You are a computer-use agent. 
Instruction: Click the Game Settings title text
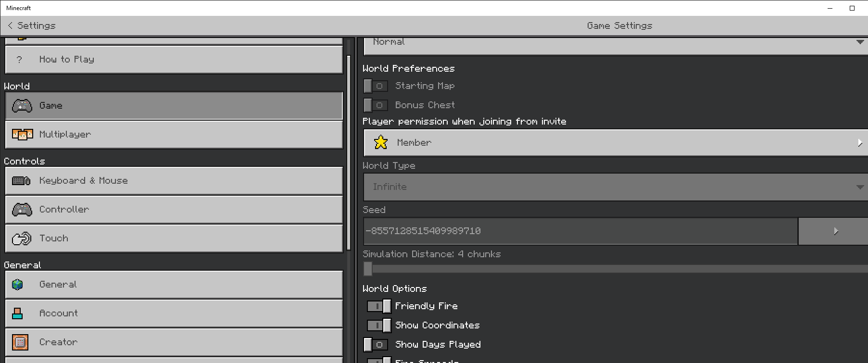[x=620, y=26]
